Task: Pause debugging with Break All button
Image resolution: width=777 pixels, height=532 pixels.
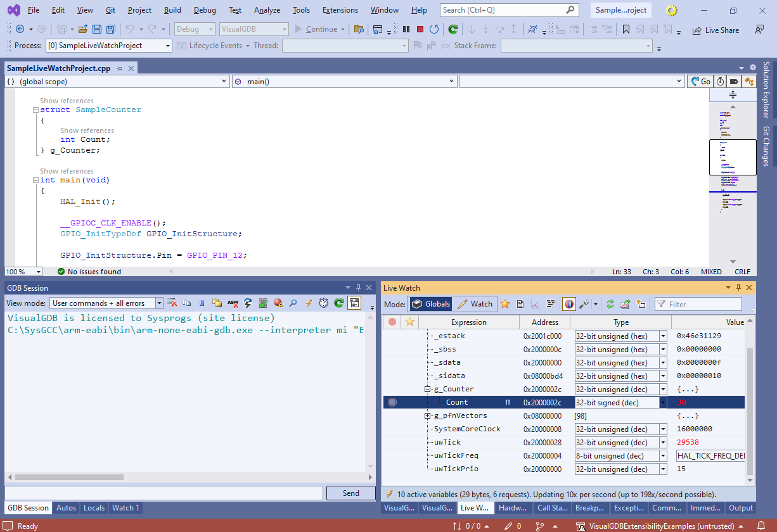Action: 406,29
